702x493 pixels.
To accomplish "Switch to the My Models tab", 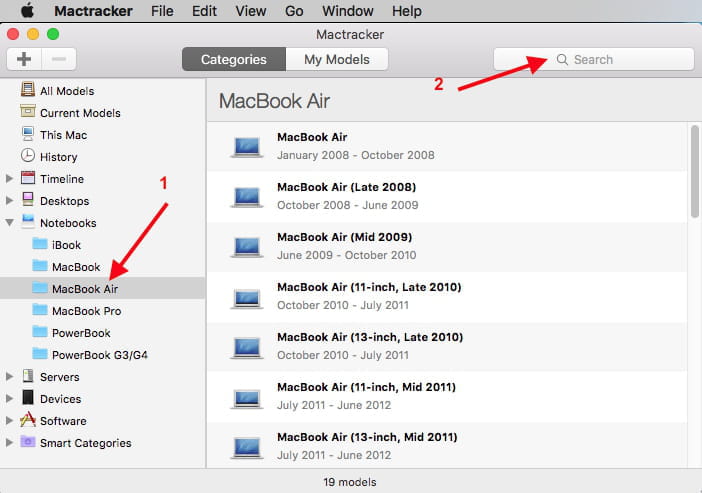I will point(337,59).
